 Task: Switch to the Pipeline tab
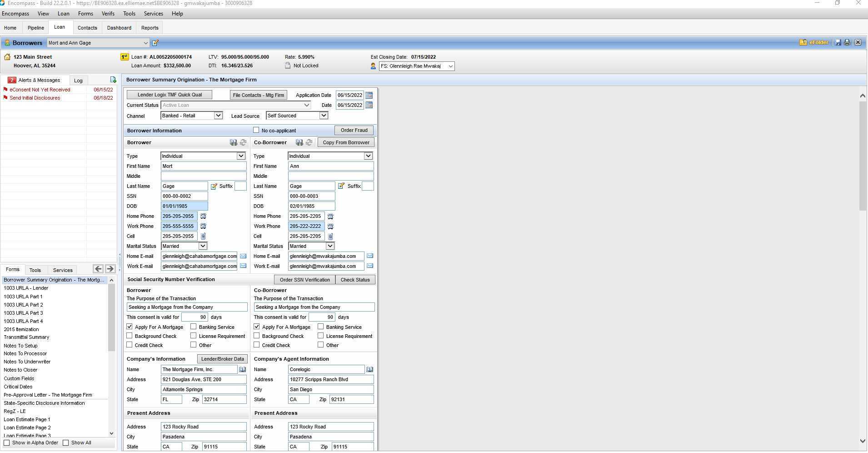click(x=35, y=28)
